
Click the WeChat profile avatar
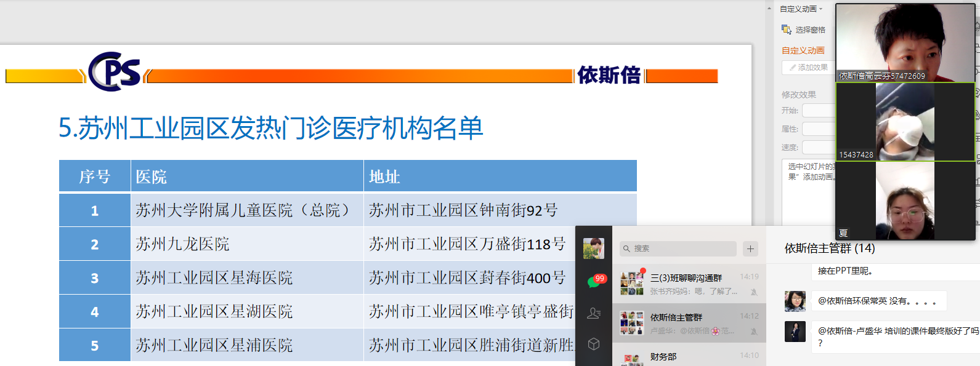click(594, 249)
